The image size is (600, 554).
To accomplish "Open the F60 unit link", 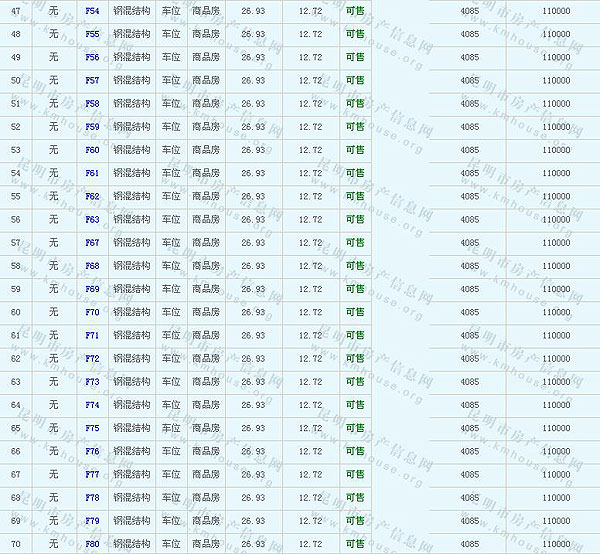I will [92, 150].
